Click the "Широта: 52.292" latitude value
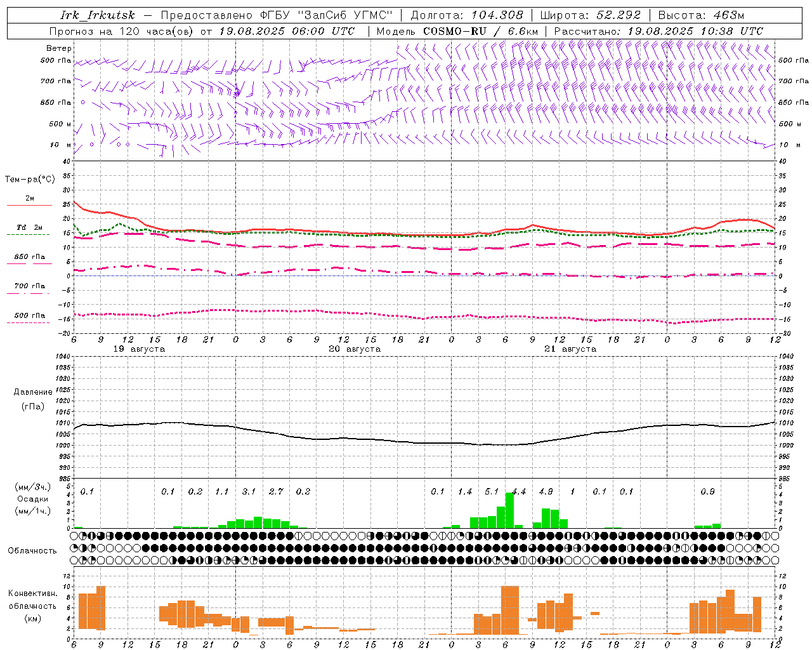 [x=591, y=15]
